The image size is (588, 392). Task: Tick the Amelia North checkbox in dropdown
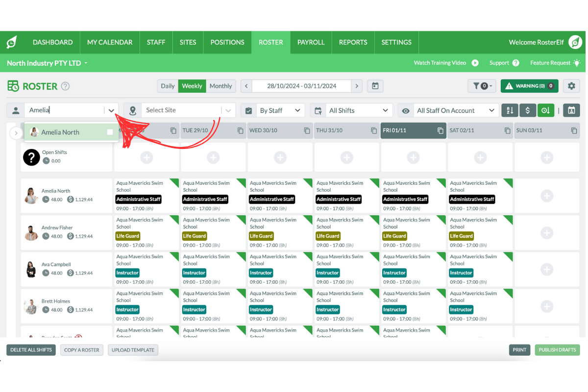pos(110,132)
